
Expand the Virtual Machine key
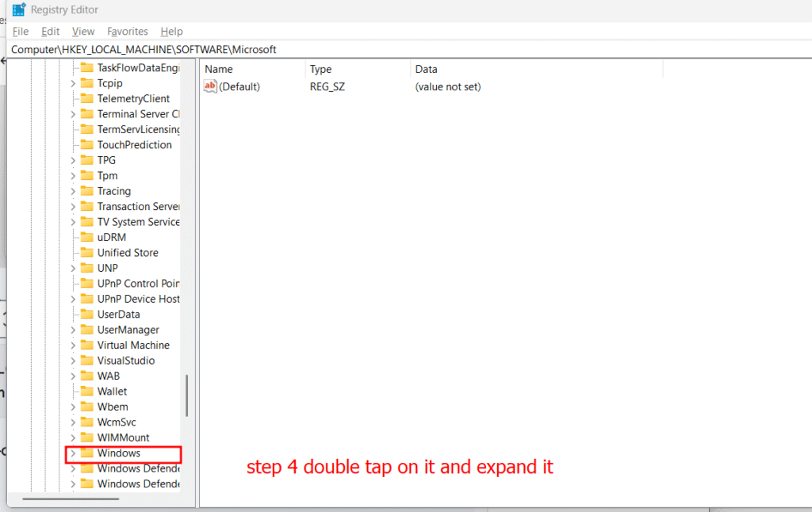[x=73, y=346]
